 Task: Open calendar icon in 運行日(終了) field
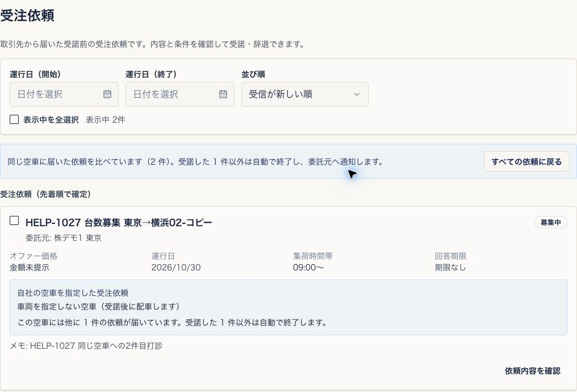point(223,94)
